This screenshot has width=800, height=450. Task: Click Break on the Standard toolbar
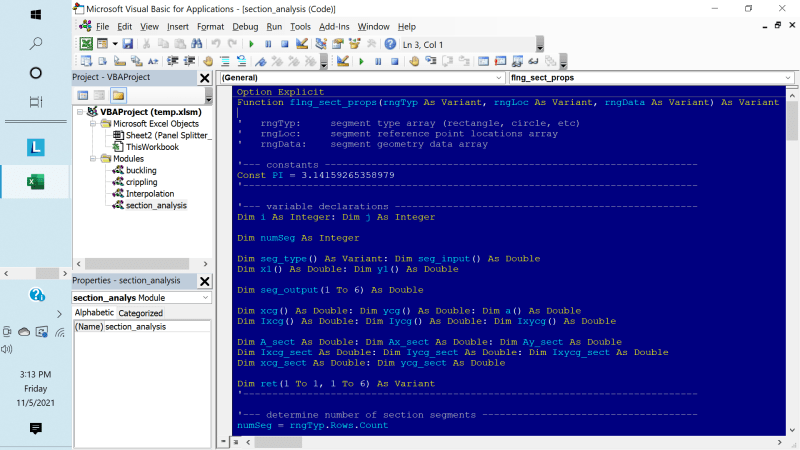coord(268,44)
